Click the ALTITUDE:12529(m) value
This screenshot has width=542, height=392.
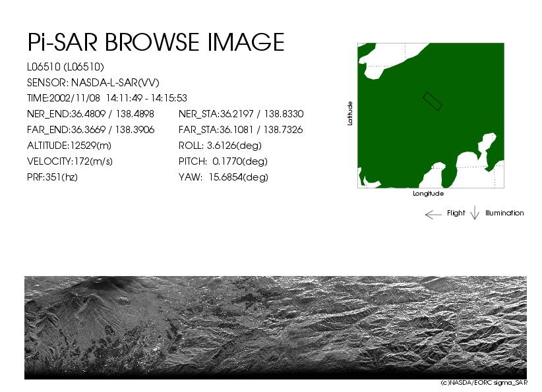point(69,146)
